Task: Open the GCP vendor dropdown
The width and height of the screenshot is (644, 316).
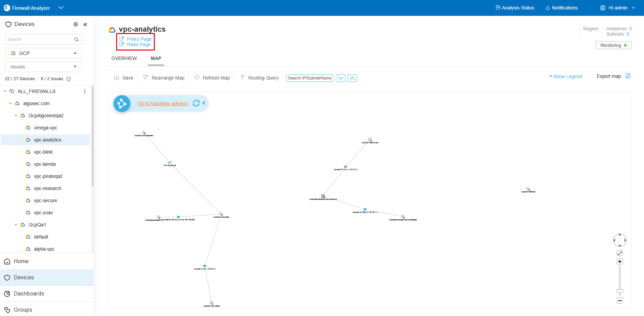Action: point(43,53)
